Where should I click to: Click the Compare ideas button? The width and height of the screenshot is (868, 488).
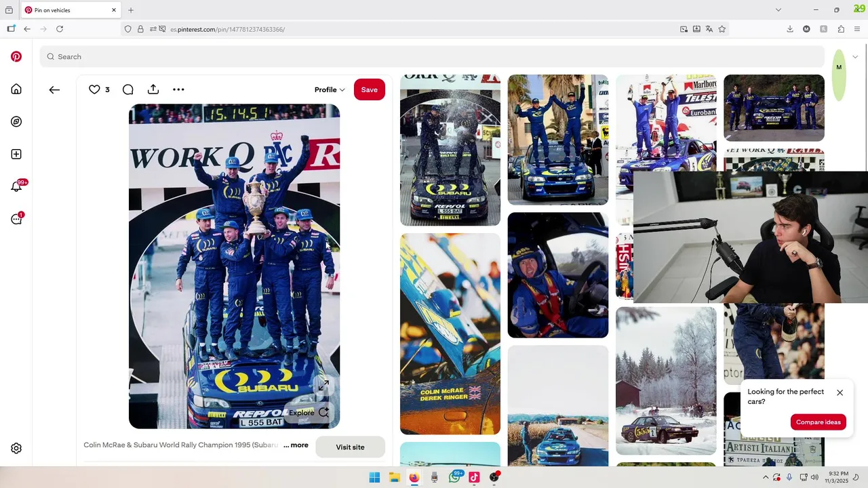tap(818, 422)
